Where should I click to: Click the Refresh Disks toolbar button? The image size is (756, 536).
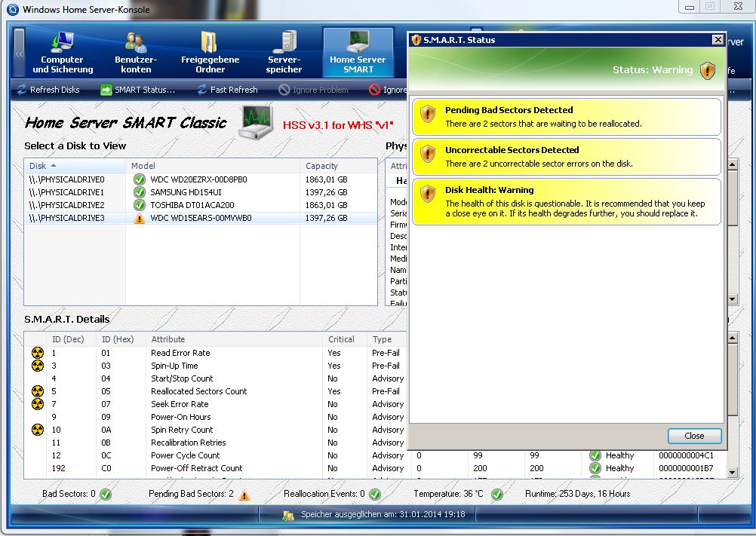tap(48, 90)
